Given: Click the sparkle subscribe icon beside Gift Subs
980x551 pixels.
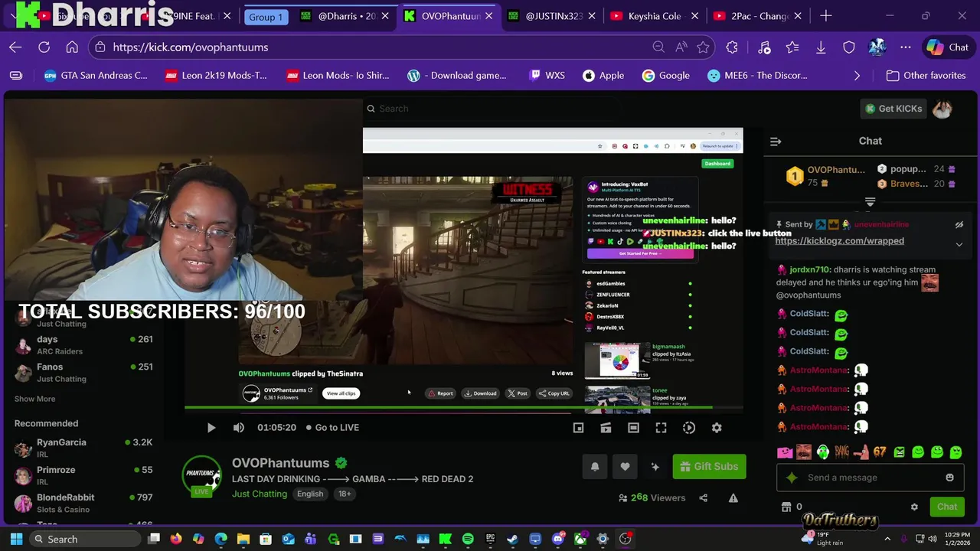Looking at the screenshot, I should coord(655,467).
